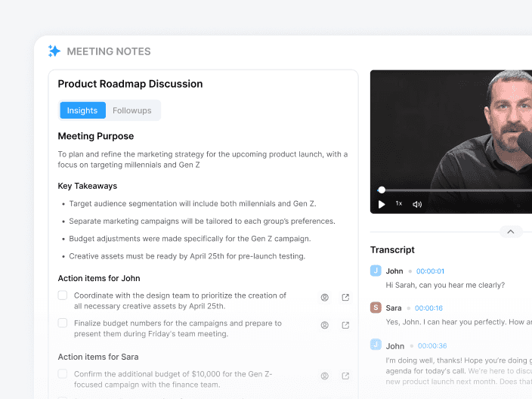The width and height of the screenshot is (532, 399).
Task: Click takeaway 'Target audience segmentation will include'
Action: click(193, 203)
